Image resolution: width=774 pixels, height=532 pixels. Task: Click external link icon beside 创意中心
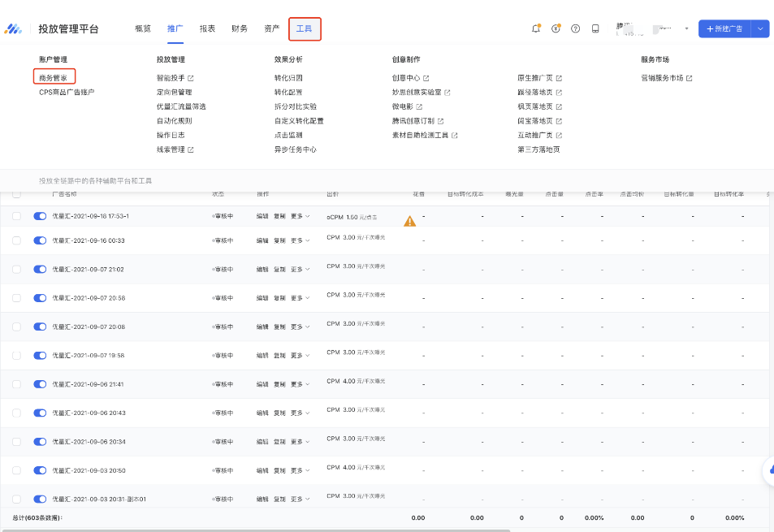click(x=426, y=79)
